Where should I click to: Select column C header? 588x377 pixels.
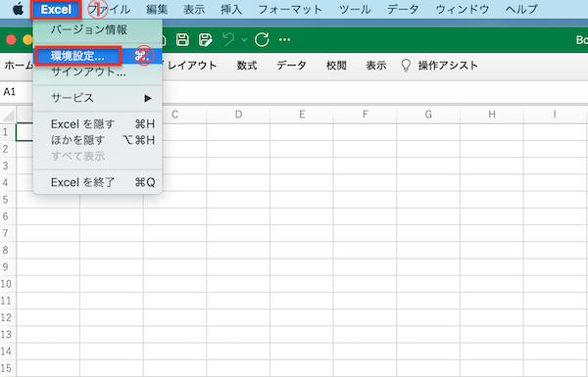click(x=174, y=115)
